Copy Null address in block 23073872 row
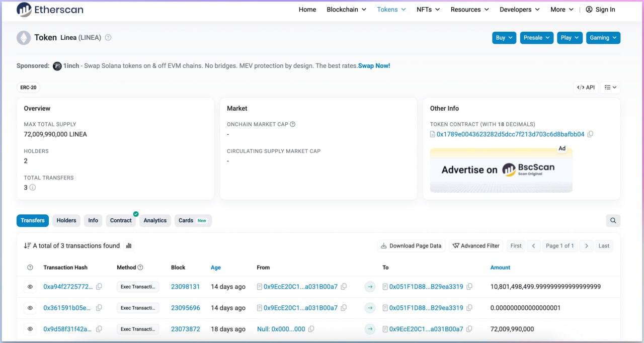Viewport: 644px width, 343px height. coord(311,329)
